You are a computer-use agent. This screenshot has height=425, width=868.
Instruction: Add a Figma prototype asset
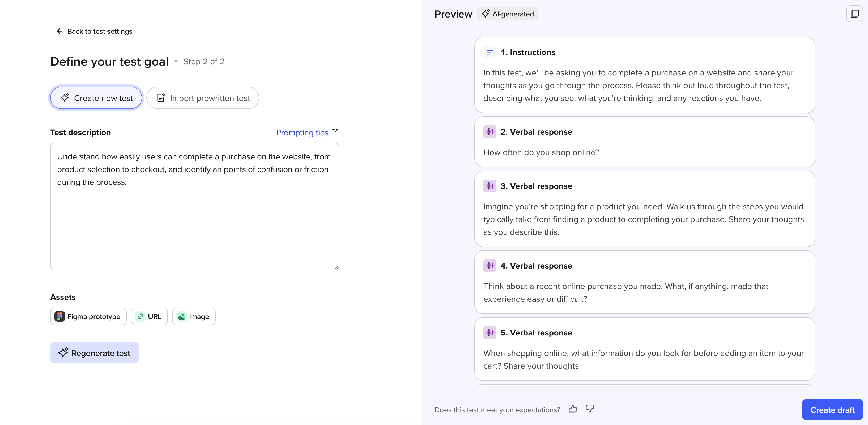(x=88, y=316)
